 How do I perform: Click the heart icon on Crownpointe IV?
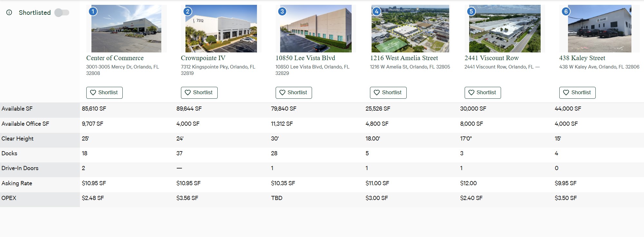188,92
